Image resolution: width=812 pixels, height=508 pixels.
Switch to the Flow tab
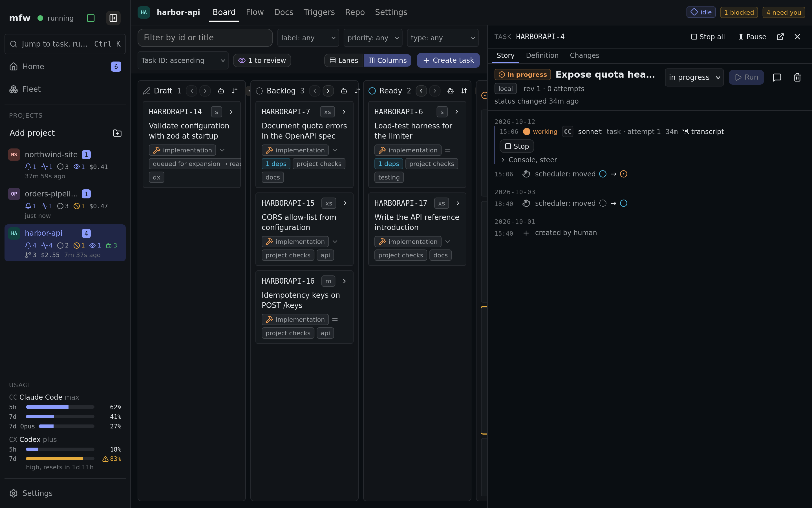255,12
